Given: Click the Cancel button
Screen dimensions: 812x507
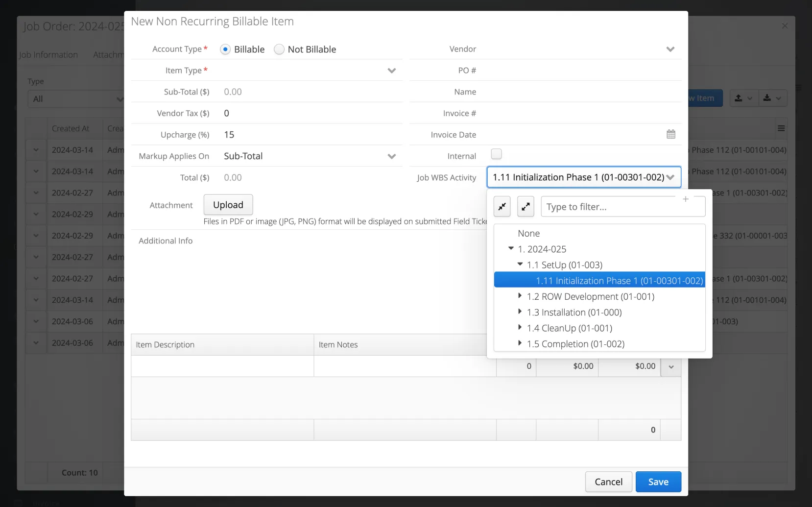Looking at the screenshot, I should click(x=609, y=482).
